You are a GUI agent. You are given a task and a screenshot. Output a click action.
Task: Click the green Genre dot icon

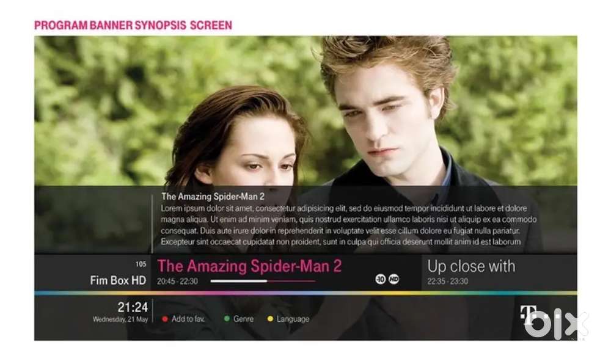[227, 318]
